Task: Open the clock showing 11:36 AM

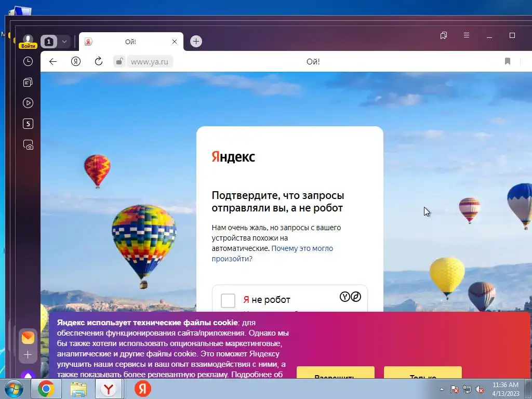Action: pos(506,389)
